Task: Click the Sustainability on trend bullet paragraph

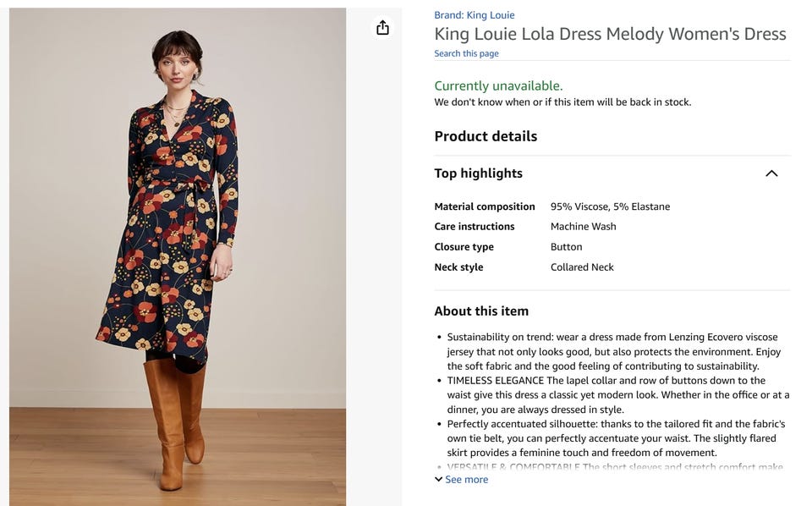Action: pyautogui.click(x=613, y=351)
